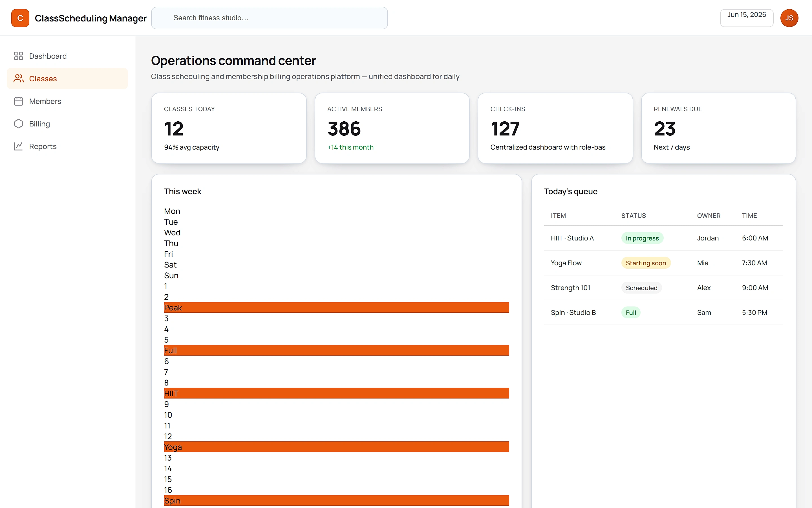Click the TIME column header
Screen dimensions: 812x508
[x=749, y=216]
